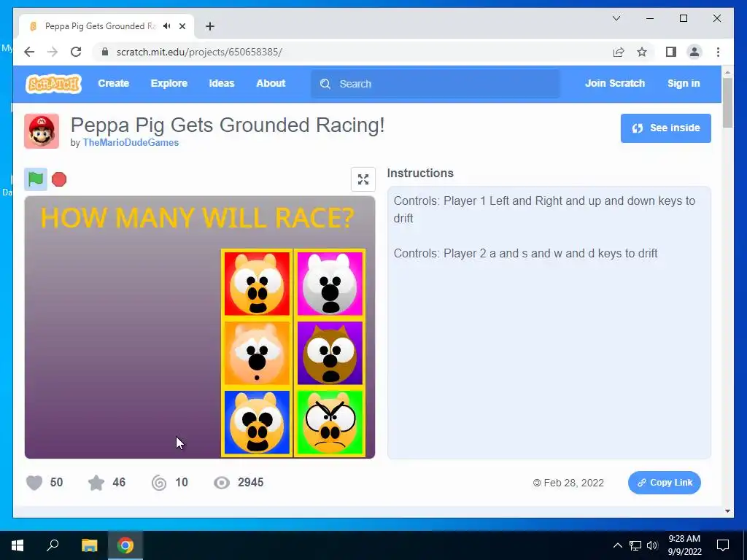This screenshot has height=560, width=747.
Task: Click the Copy Link button
Action: pos(664,483)
